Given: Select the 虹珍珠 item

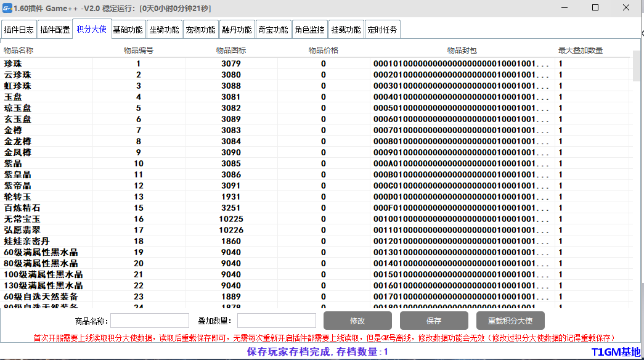Looking at the screenshot, I should click(x=315, y=86).
